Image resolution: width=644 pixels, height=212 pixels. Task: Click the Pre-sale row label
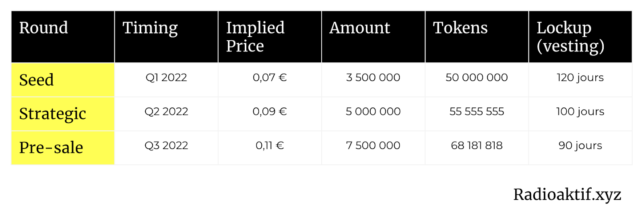point(63,148)
